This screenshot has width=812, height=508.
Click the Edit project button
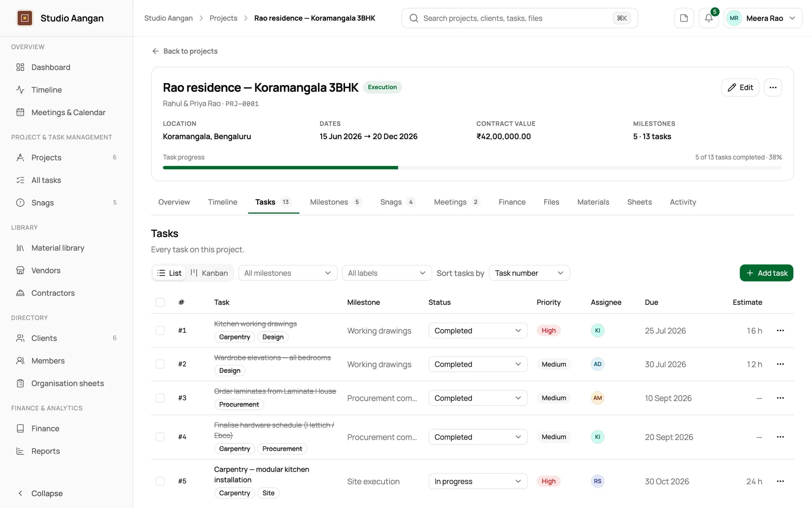(x=740, y=87)
